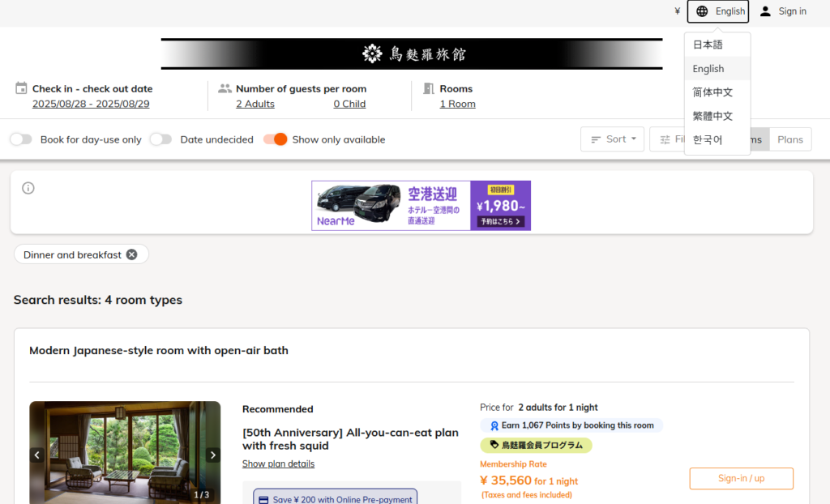Click the ryokan flower logo banner
Screen dimensions: 830x504
pos(412,53)
